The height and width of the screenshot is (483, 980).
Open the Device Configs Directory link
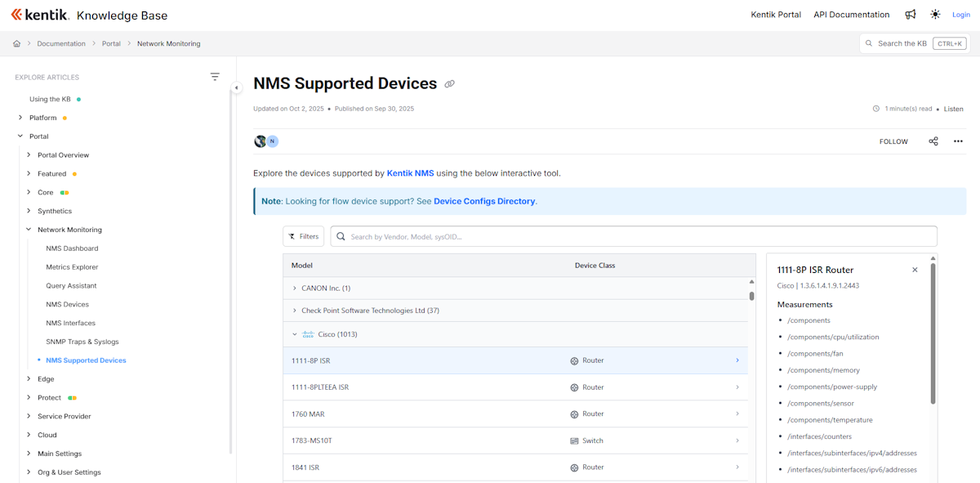[485, 200]
